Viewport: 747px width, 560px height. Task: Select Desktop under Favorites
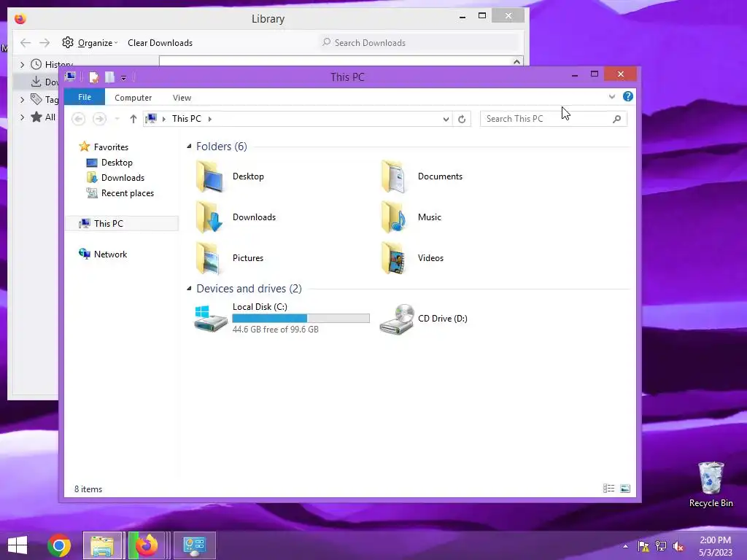(x=109, y=163)
